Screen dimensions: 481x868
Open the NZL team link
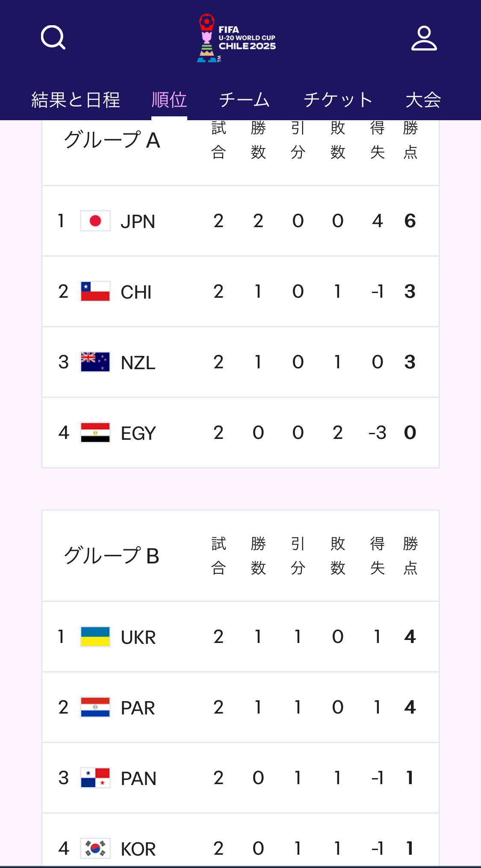click(x=138, y=363)
